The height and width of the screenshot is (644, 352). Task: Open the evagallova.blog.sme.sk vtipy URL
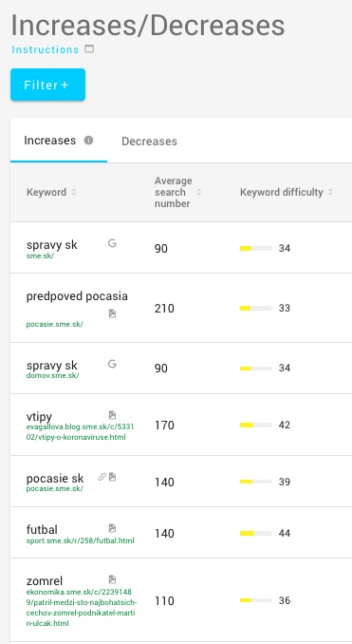point(80,432)
